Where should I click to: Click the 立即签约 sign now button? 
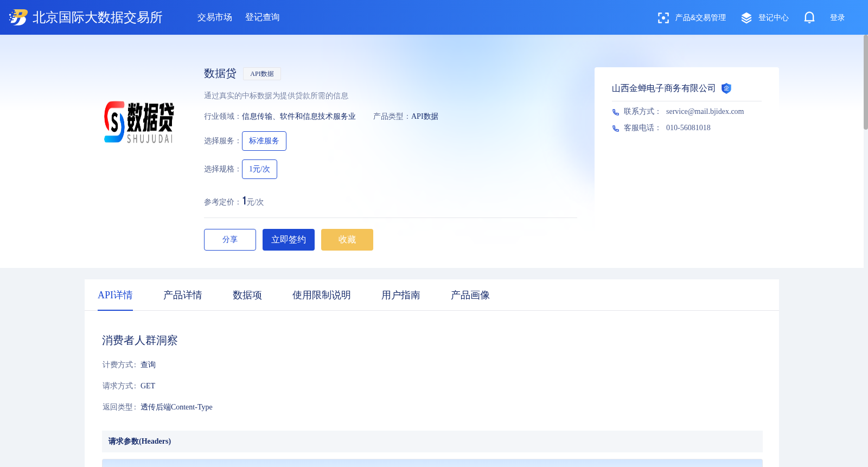(x=289, y=240)
